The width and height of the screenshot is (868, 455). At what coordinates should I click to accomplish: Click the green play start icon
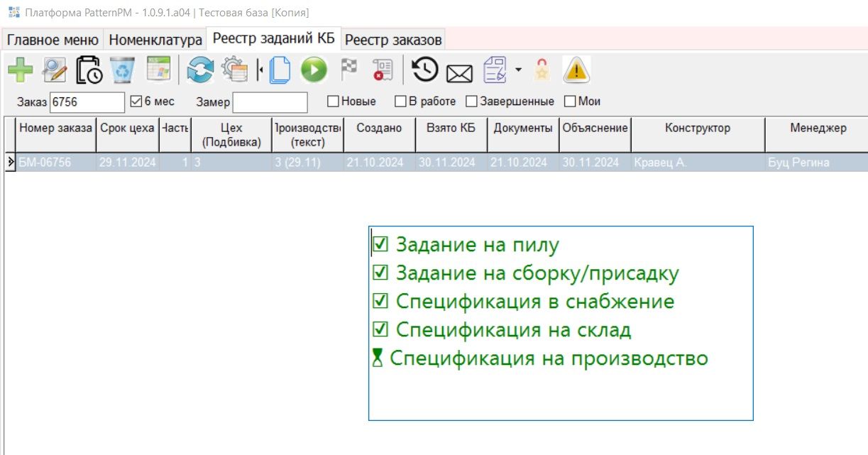(x=314, y=70)
